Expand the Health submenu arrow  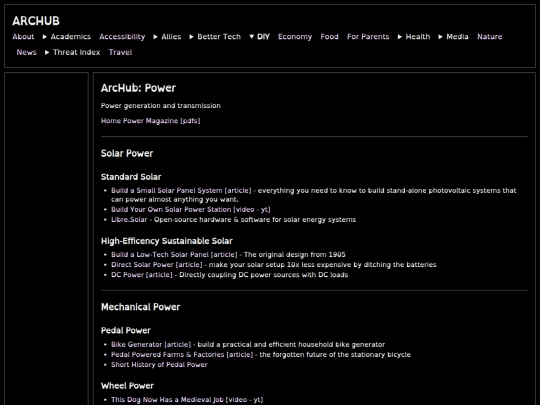coord(400,37)
